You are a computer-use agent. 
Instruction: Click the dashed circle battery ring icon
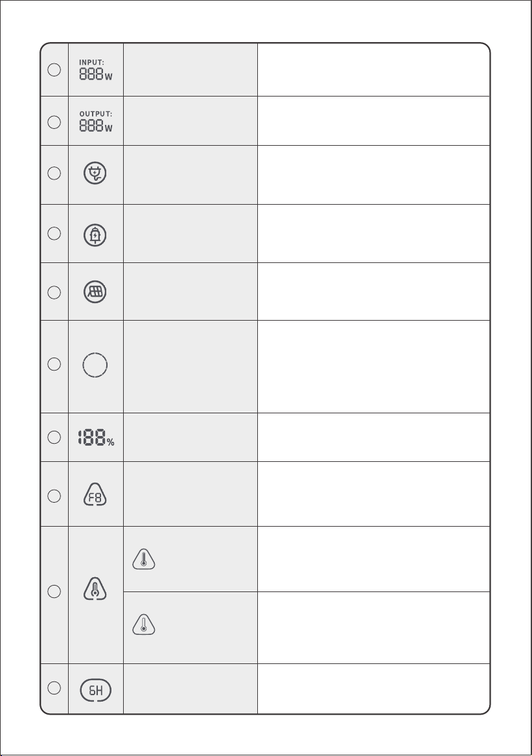pos(95,365)
